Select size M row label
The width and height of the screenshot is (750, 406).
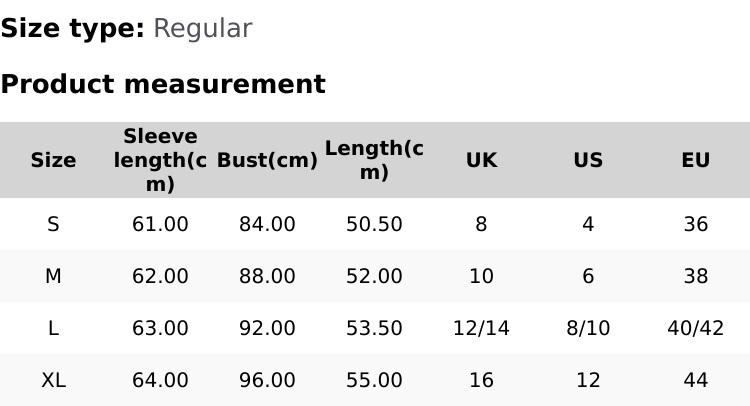53,276
